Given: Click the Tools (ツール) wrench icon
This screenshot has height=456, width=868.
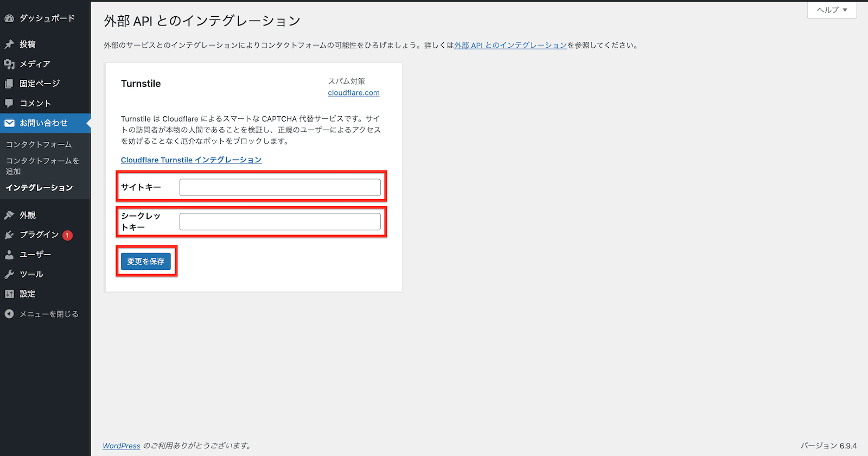Looking at the screenshot, I should tap(9, 274).
